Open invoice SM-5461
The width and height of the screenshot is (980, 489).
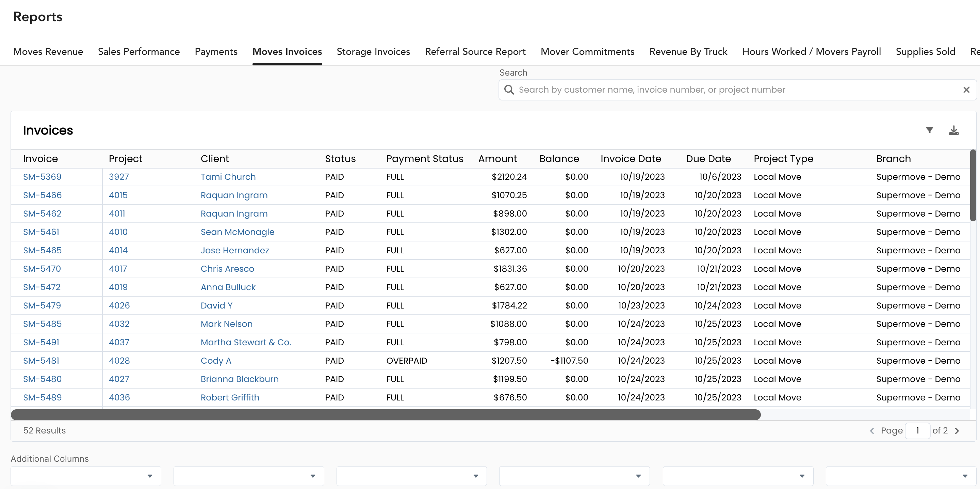(x=41, y=232)
